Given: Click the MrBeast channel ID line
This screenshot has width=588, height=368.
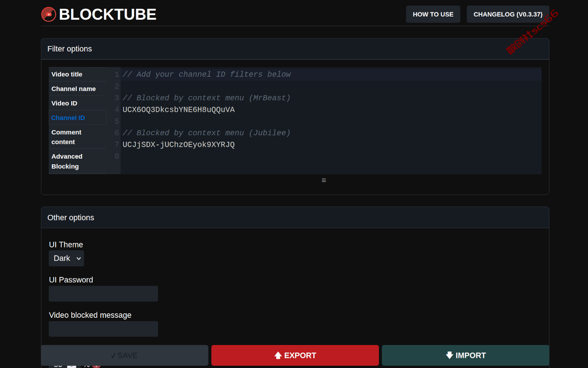Looking at the screenshot, I should [179, 109].
